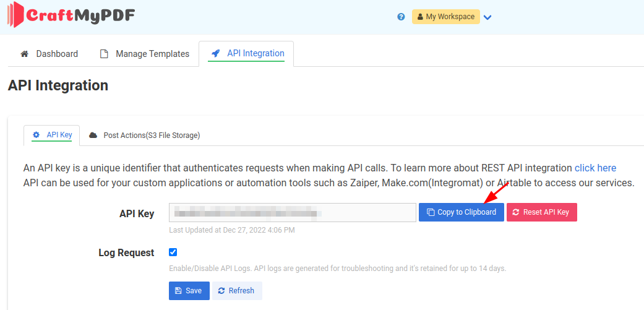644x310 pixels.
Task: Expand the workspace dropdown chevron
Action: [487, 17]
